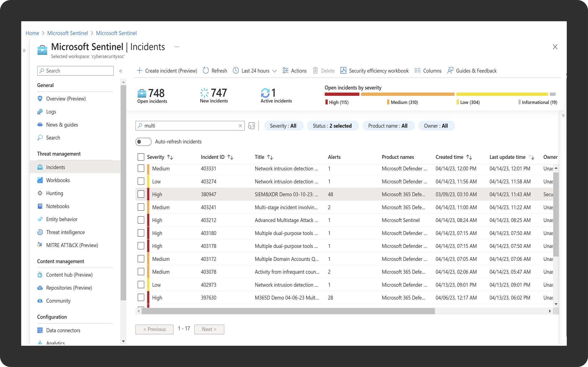Screen dimensions: 588x367
Task: Click the High severity red bar
Action: click(x=342, y=94)
